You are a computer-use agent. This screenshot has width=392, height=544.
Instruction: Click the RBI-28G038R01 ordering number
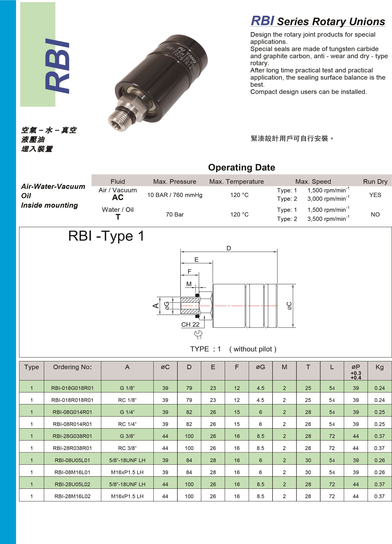point(72,436)
